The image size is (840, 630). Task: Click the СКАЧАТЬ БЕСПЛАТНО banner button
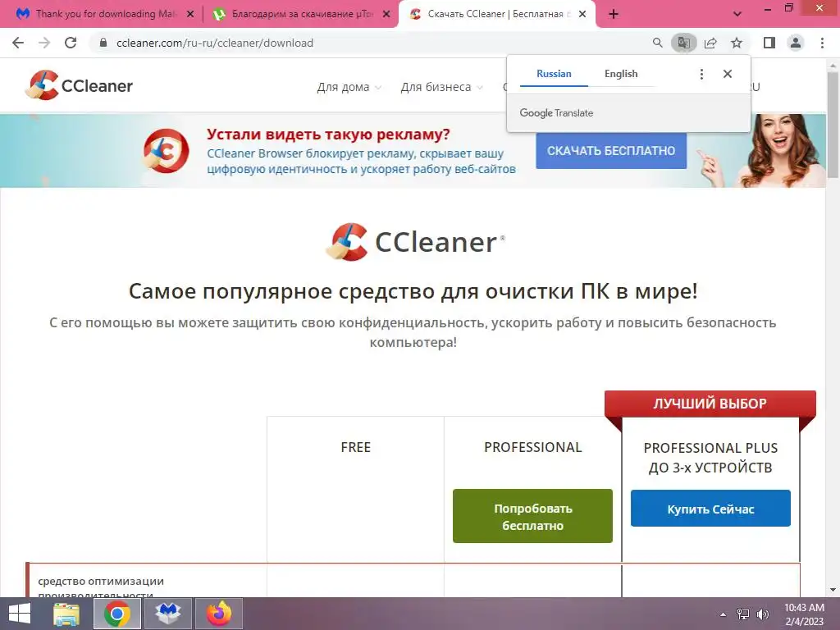click(x=611, y=151)
